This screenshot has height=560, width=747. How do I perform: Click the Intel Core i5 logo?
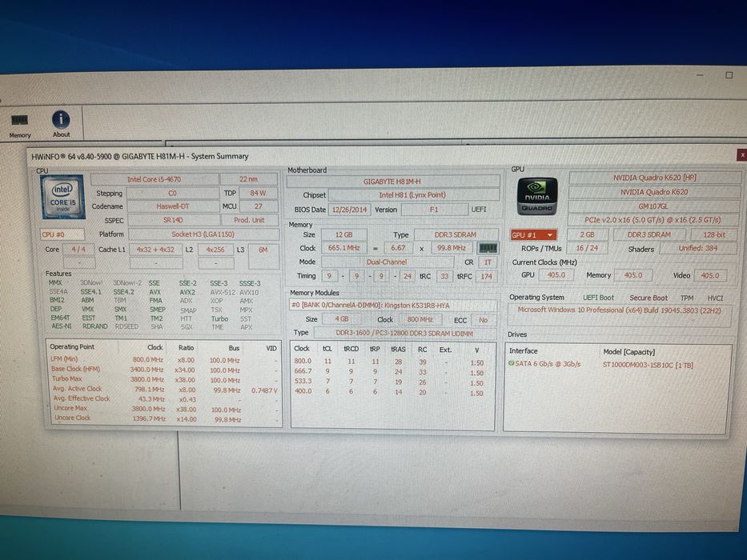63,197
